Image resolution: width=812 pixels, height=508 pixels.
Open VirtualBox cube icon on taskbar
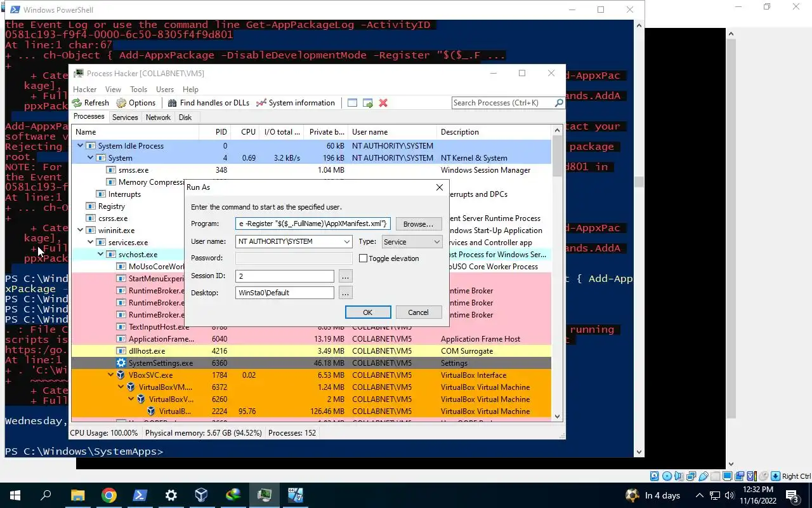202,495
